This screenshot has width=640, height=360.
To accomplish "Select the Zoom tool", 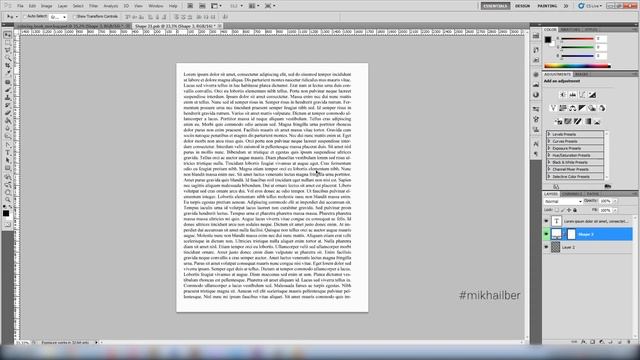I will click(7, 200).
